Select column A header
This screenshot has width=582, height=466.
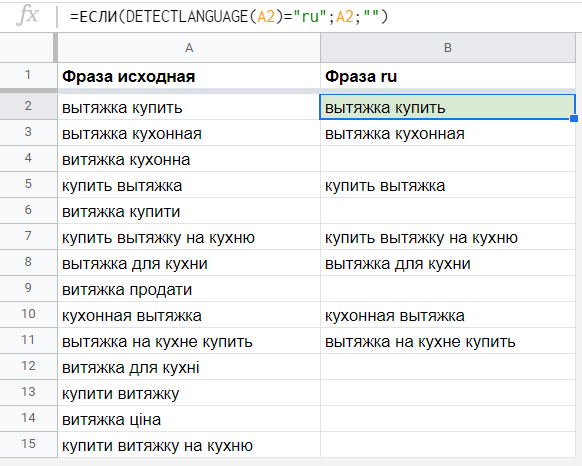189,48
